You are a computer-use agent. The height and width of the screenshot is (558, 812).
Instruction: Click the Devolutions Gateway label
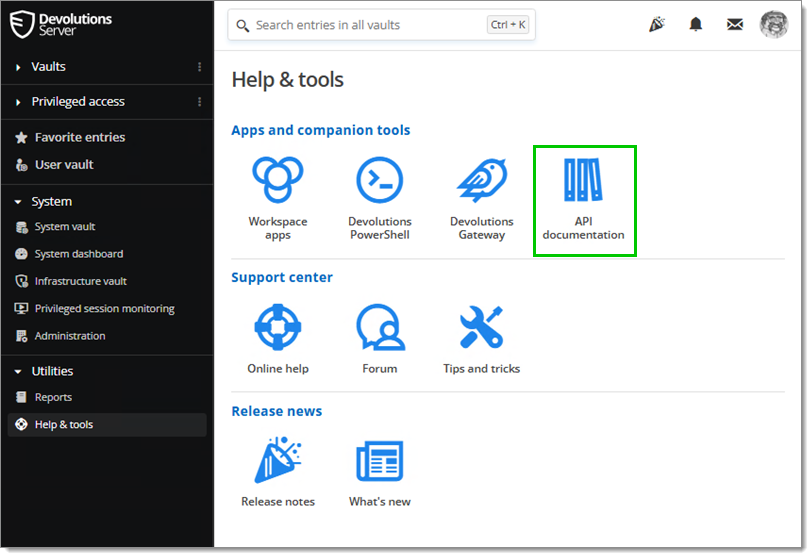pos(482,228)
